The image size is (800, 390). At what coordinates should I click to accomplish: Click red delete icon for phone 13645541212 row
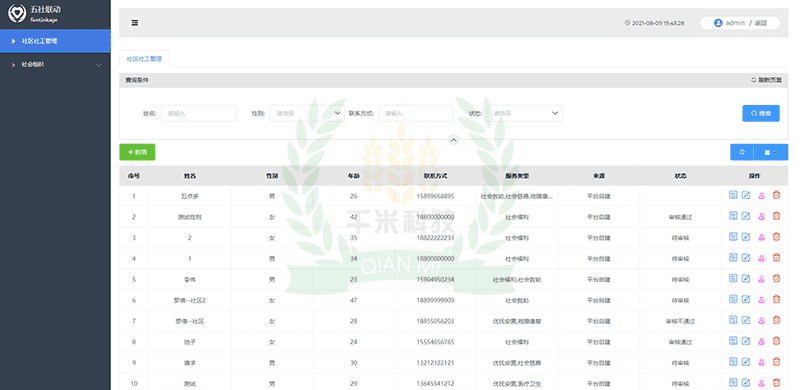(777, 382)
